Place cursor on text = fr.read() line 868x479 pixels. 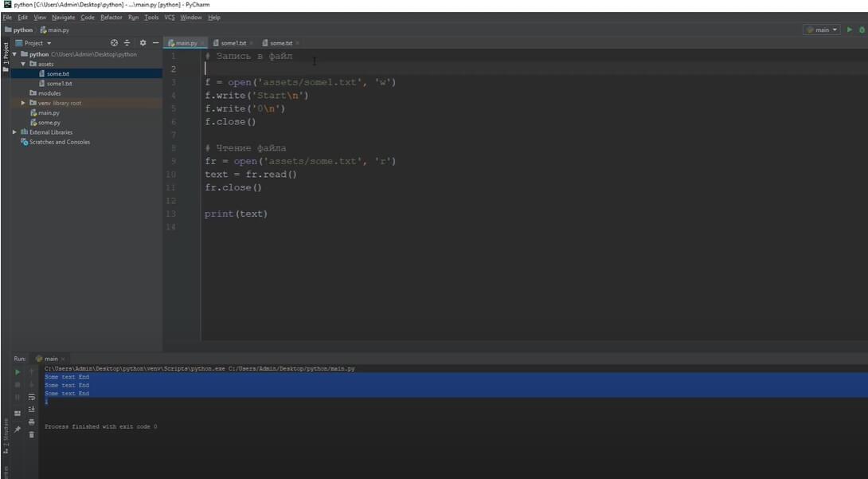[x=251, y=175]
